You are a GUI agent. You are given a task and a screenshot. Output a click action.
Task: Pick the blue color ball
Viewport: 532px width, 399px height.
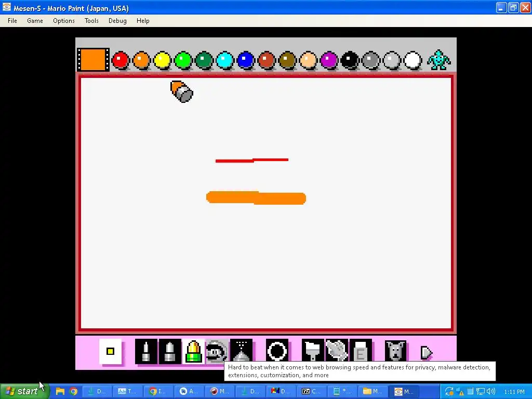coord(246,60)
